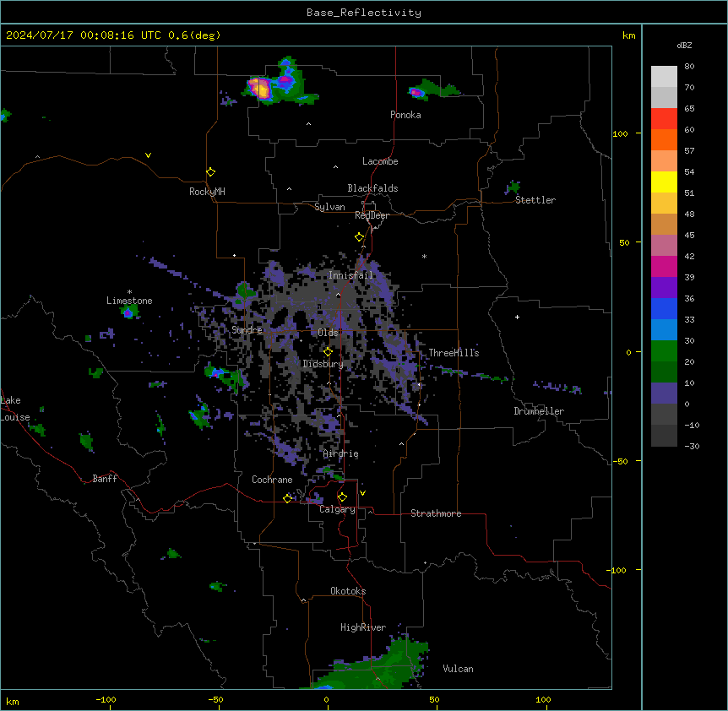The width and height of the screenshot is (728, 711).
Task: Click the dBZ legend heading
Action: [684, 45]
